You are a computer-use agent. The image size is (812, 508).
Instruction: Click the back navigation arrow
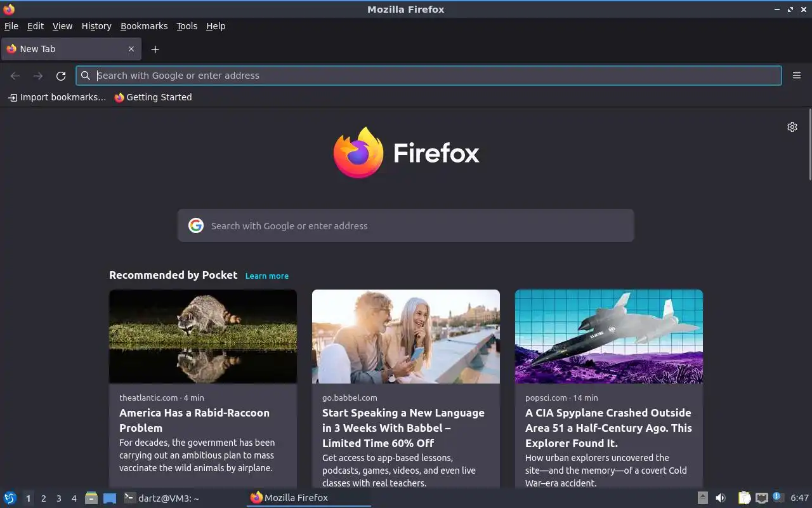pos(15,76)
